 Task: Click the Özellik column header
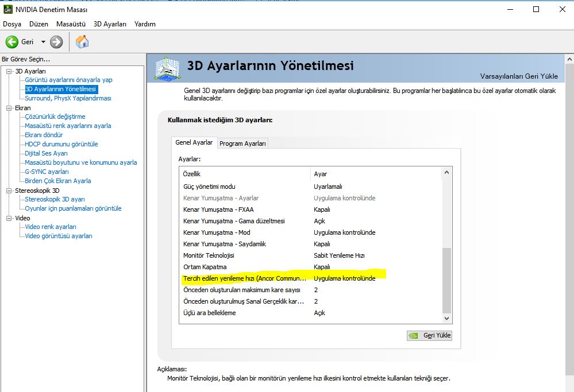(x=245, y=174)
